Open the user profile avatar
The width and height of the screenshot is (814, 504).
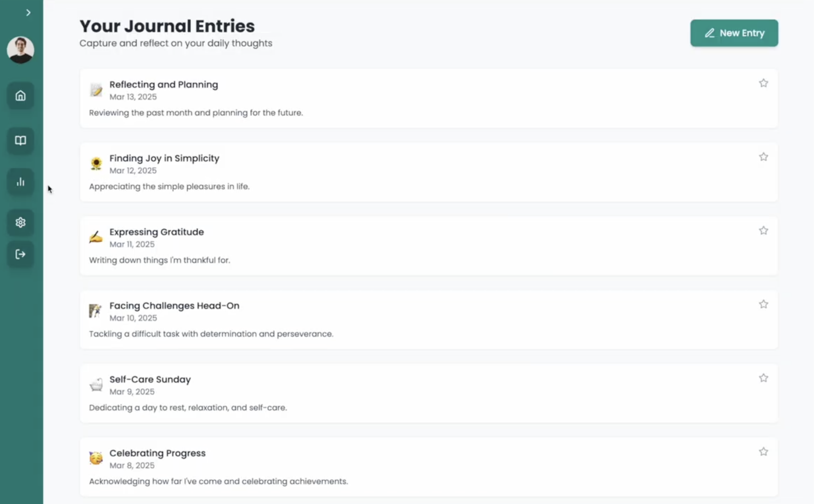(21, 50)
